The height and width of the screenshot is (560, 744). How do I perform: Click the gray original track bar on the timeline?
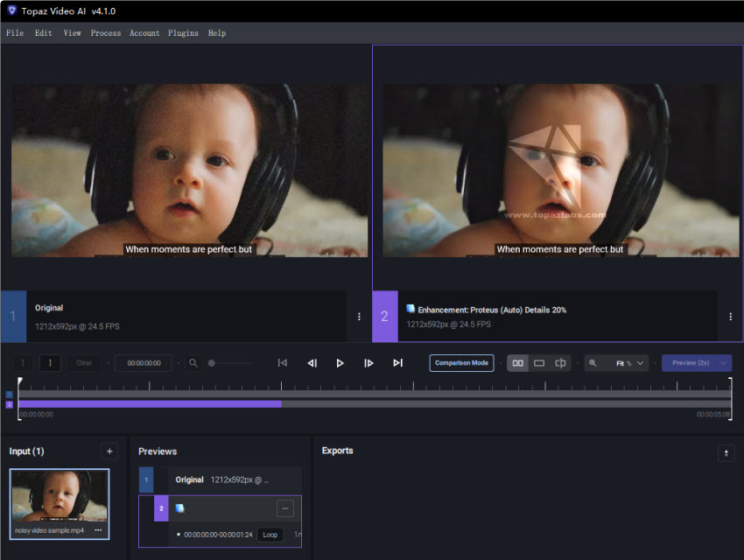coord(375,394)
